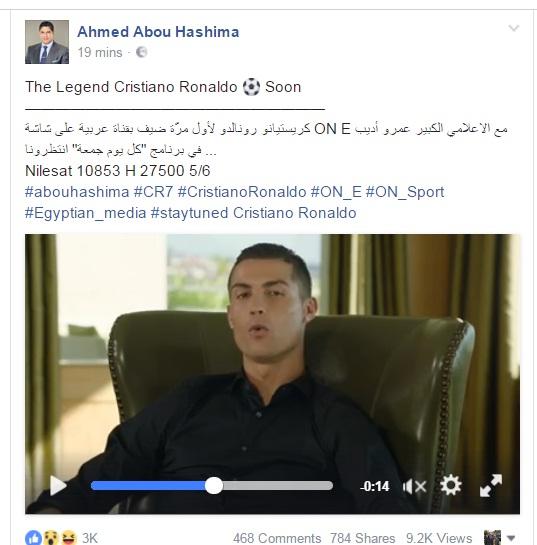537x545 pixels.
Task: Open the #CristianoRonaldo hashtag
Action: pos(242,192)
